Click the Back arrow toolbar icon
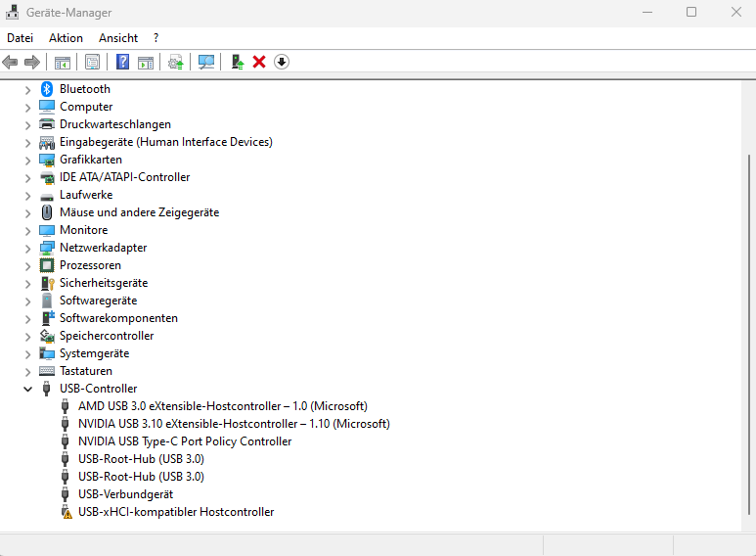Viewport: 756px width, 556px height. [10, 62]
